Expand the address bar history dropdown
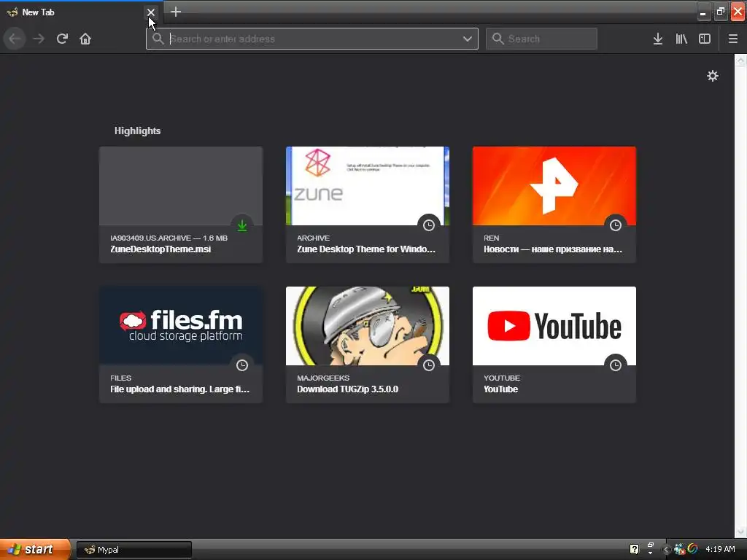This screenshot has height=560, width=747. [468, 39]
